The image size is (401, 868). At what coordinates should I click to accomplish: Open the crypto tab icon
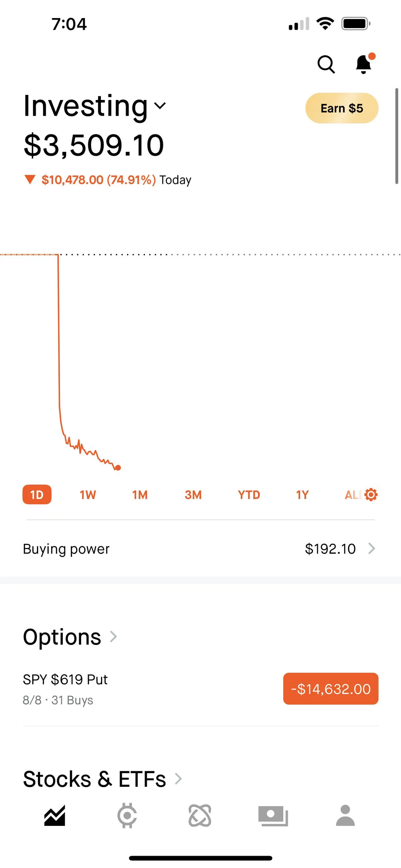[127, 816]
